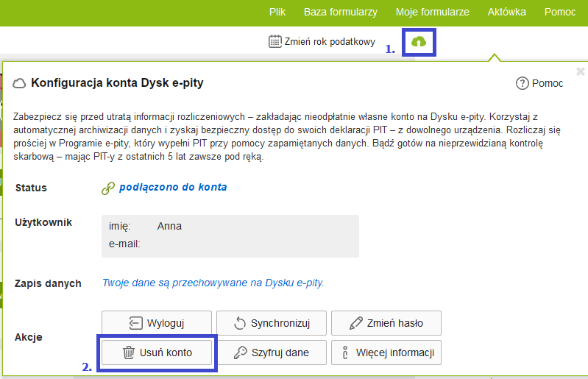Click the user info box showing Anna
Screen dimensions: 588x379
(230, 235)
